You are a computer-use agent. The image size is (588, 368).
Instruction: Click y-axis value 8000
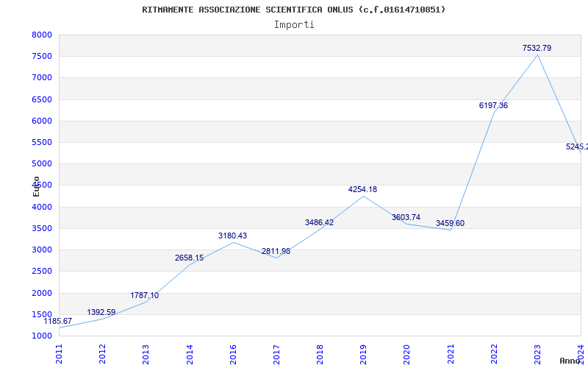pyautogui.click(x=42, y=35)
